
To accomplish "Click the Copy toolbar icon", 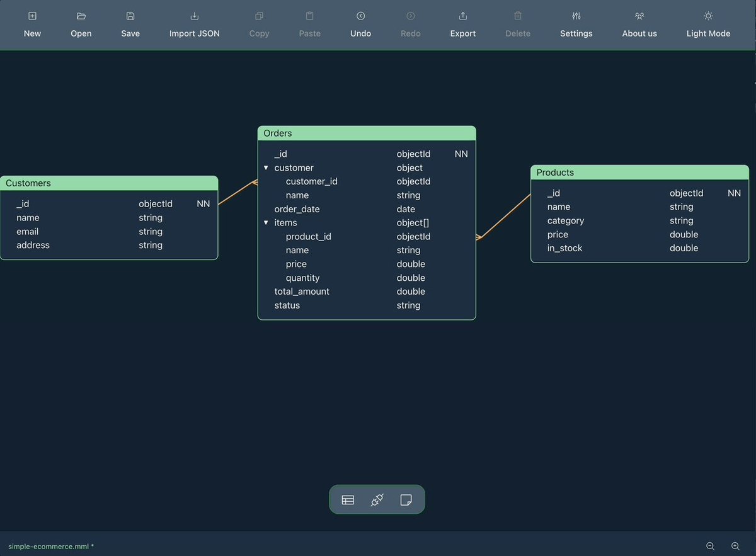I will [x=259, y=16].
